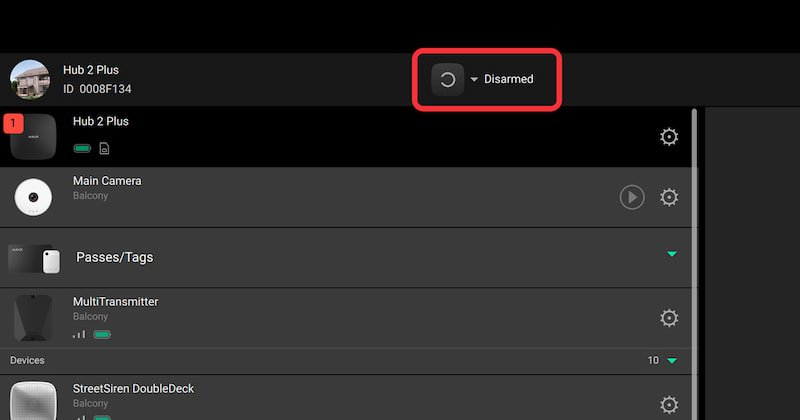Open the Disarmed security mode dropdown

tap(503, 79)
